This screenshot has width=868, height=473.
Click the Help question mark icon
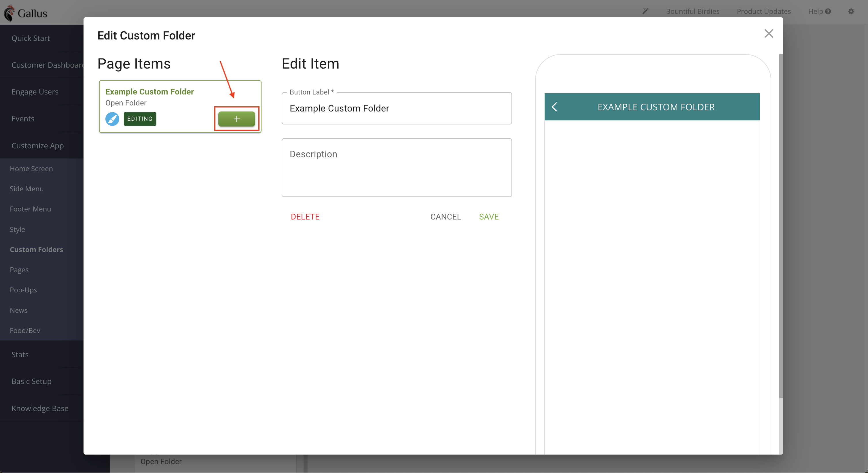point(828,12)
